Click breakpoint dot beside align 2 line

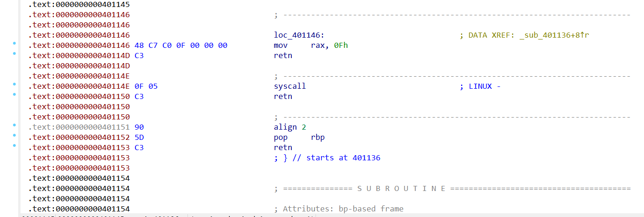14,125
